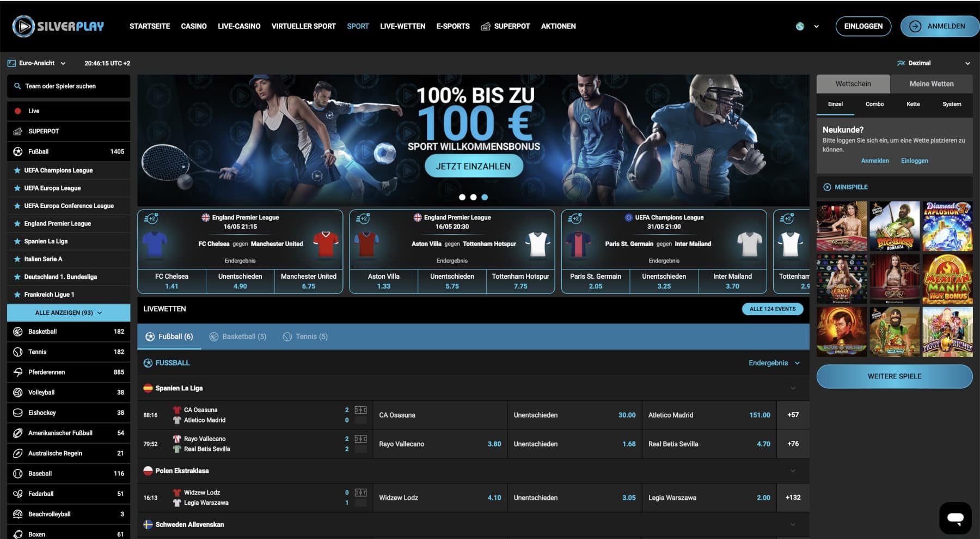Select the Fußball ball icon in sidebar

pos(18,152)
